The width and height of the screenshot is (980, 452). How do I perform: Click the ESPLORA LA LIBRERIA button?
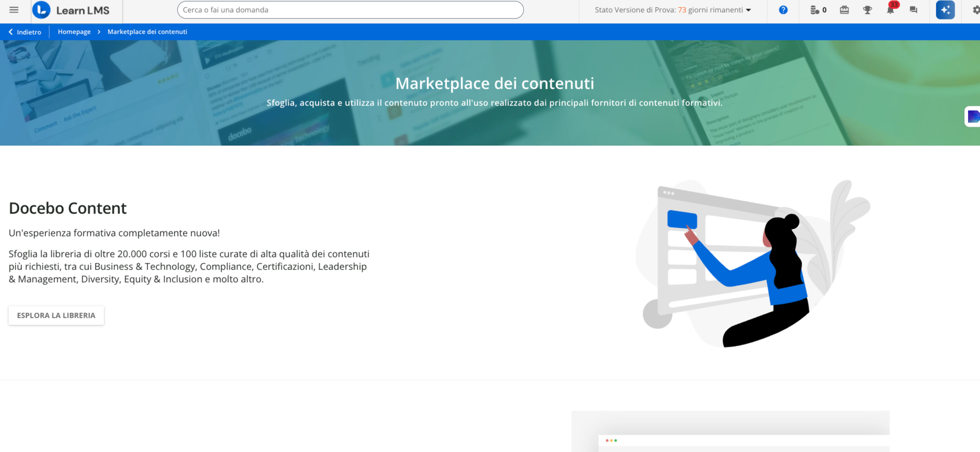(x=56, y=315)
